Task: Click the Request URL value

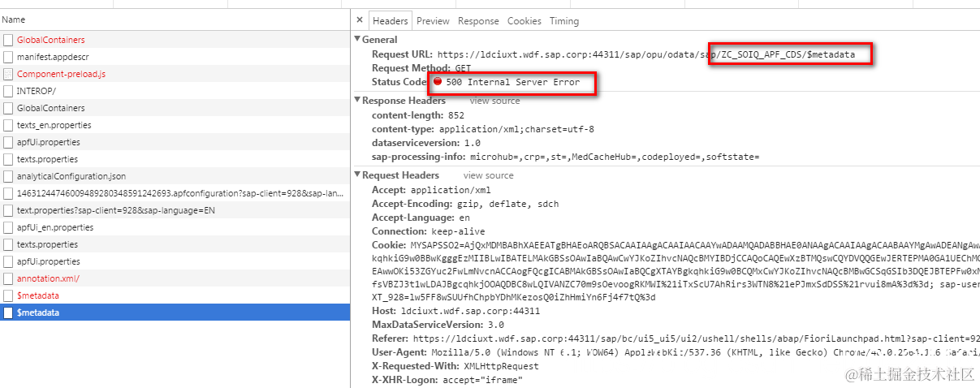Action: tap(646, 54)
